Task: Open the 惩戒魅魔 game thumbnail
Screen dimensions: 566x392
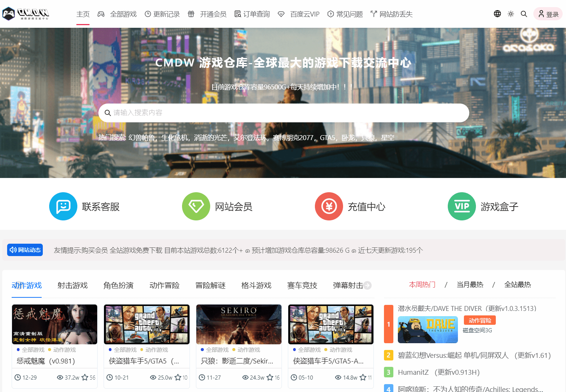Action: (x=55, y=324)
